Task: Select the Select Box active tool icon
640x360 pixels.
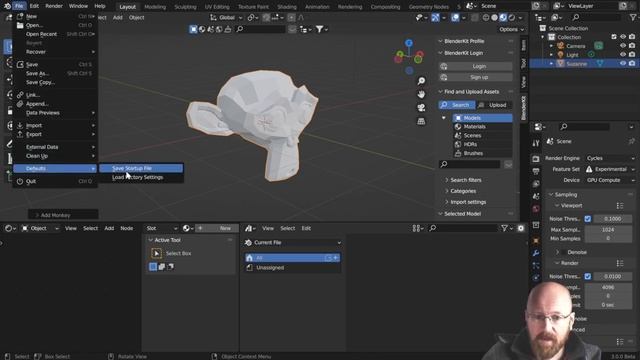Action: pos(156,253)
